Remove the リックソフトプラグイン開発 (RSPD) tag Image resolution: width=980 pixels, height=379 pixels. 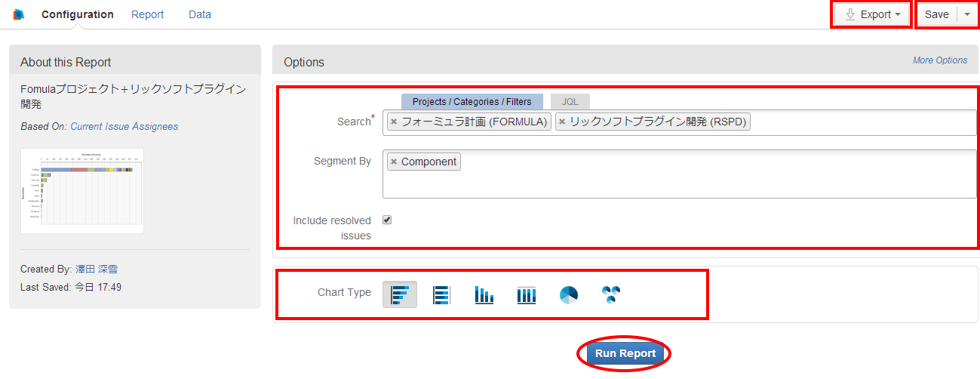tap(562, 122)
